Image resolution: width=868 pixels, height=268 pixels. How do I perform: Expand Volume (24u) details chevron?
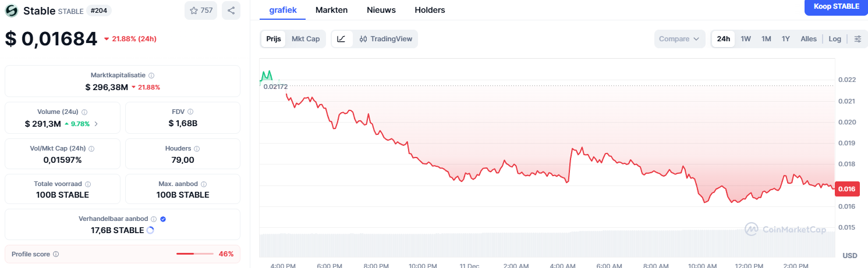pyautogui.click(x=96, y=124)
